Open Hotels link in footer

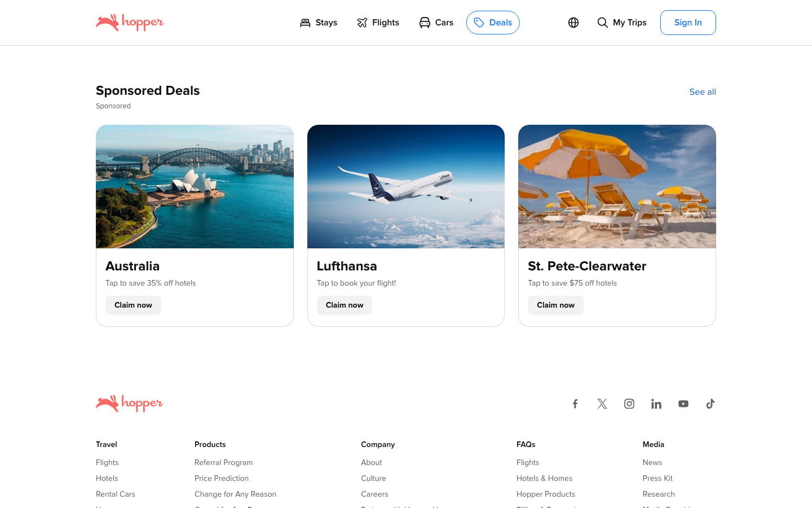tap(107, 478)
